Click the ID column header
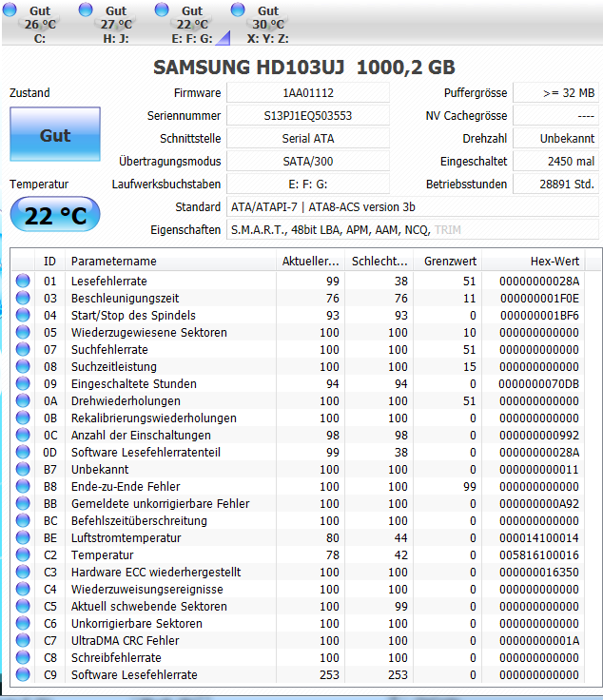This screenshot has width=603, height=700. tap(50, 262)
